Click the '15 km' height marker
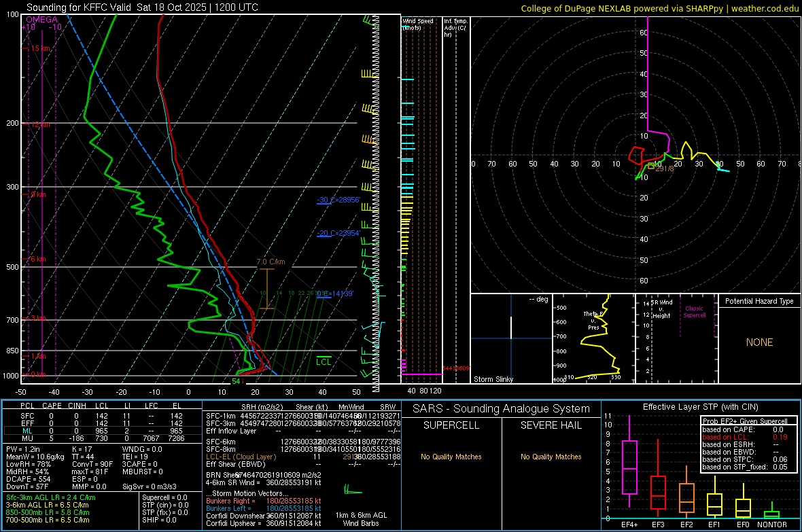The image size is (802, 532). (40, 49)
